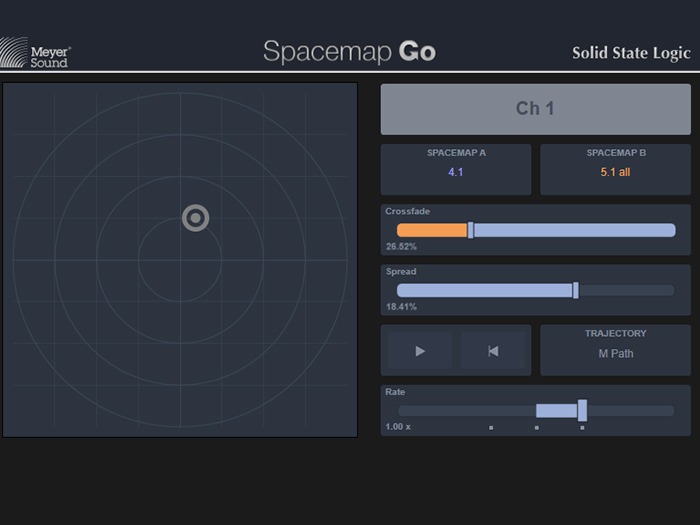Click the 5.1 all spacemap name

coord(615,172)
